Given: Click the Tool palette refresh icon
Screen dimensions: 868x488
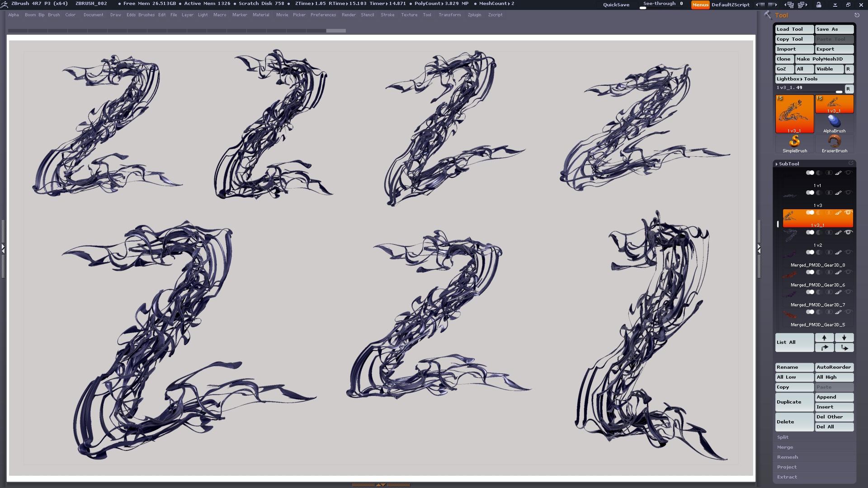Looking at the screenshot, I should pos(857,15).
